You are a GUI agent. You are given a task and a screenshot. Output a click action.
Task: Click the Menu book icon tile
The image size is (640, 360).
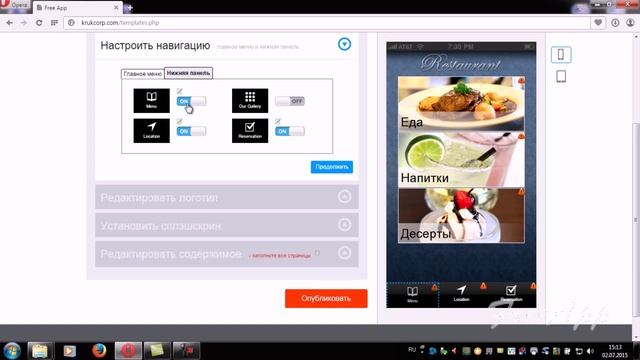tap(151, 100)
